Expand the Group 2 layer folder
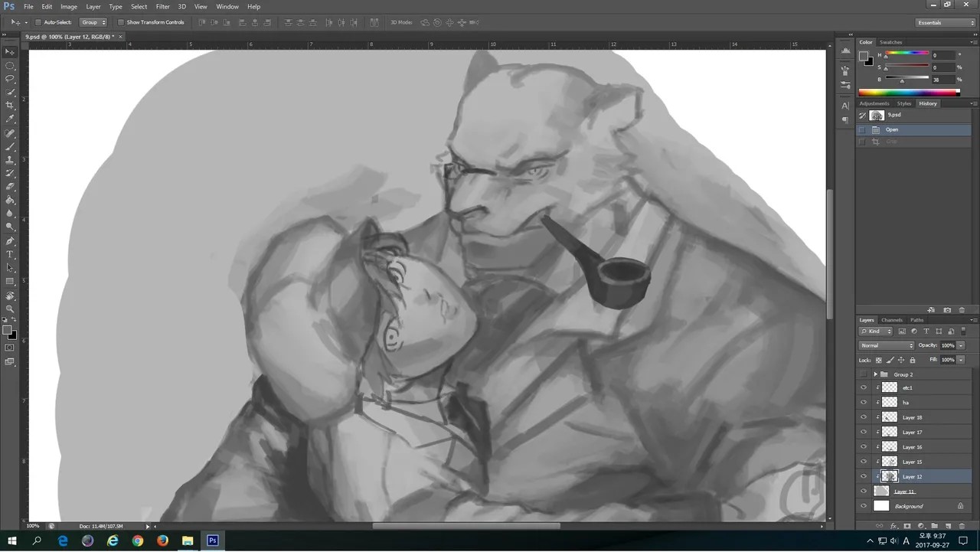980x552 pixels. 875,374
